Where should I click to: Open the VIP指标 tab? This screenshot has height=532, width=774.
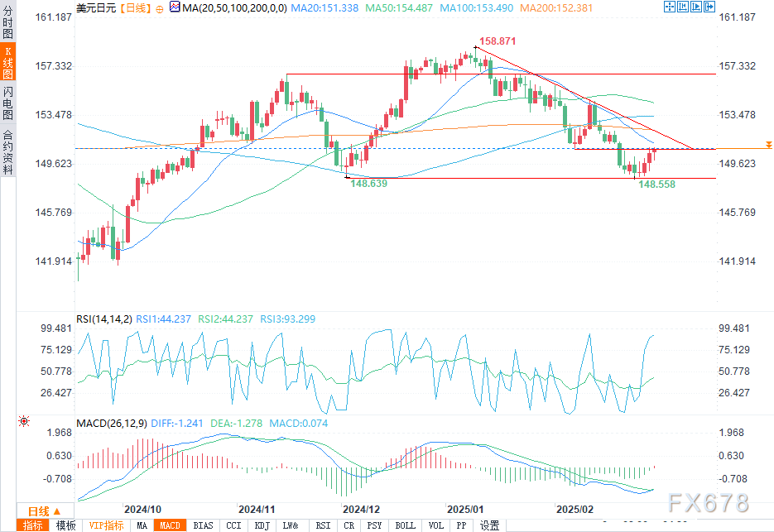(106, 525)
